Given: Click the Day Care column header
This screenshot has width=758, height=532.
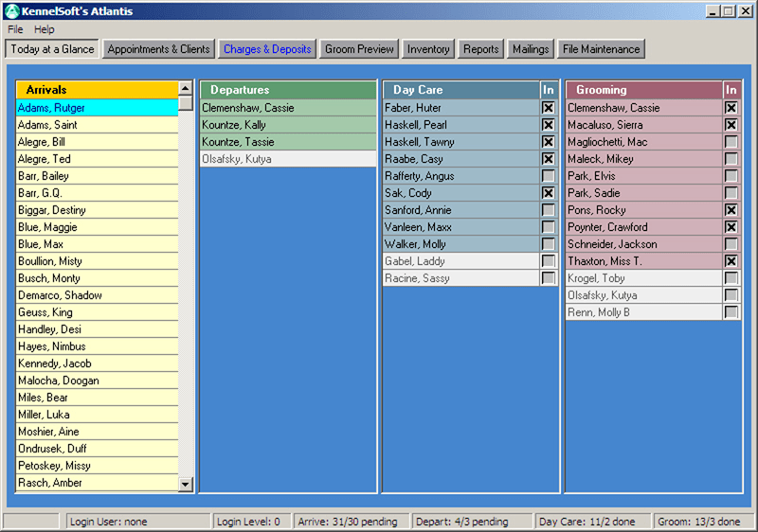Looking at the screenshot, I should (461, 90).
